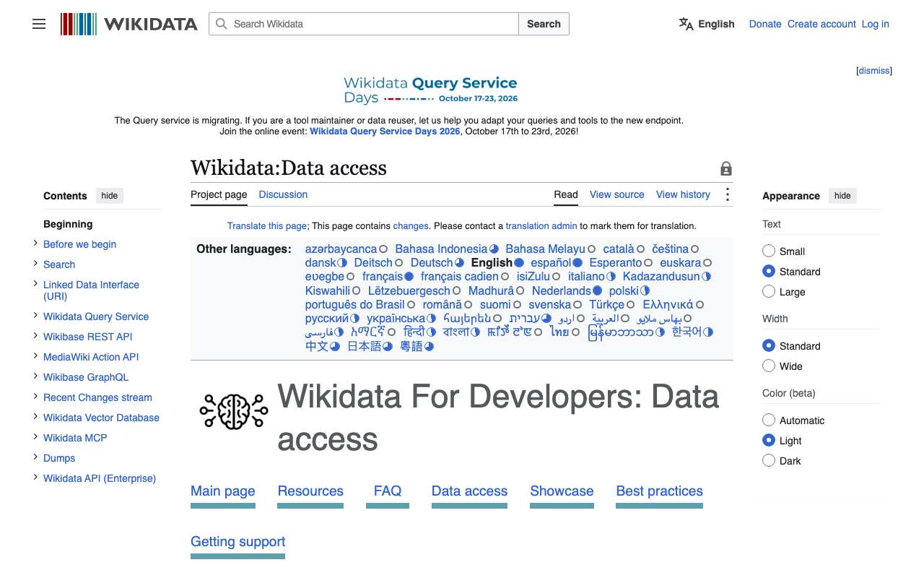Expand the MediaWiki Action API section
924x578 pixels.
click(x=35, y=356)
